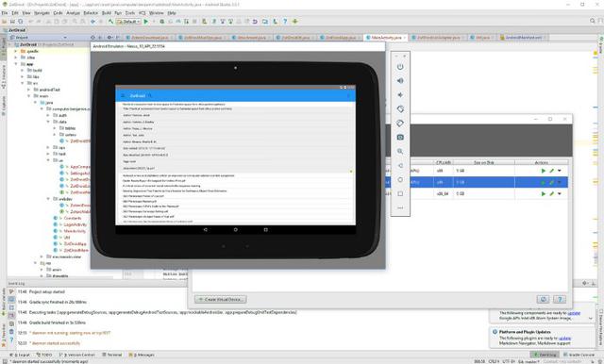The image size is (604, 364).
Task: Tap the Android Back button on the tablet navigation bar
Action: click(x=206, y=230)
